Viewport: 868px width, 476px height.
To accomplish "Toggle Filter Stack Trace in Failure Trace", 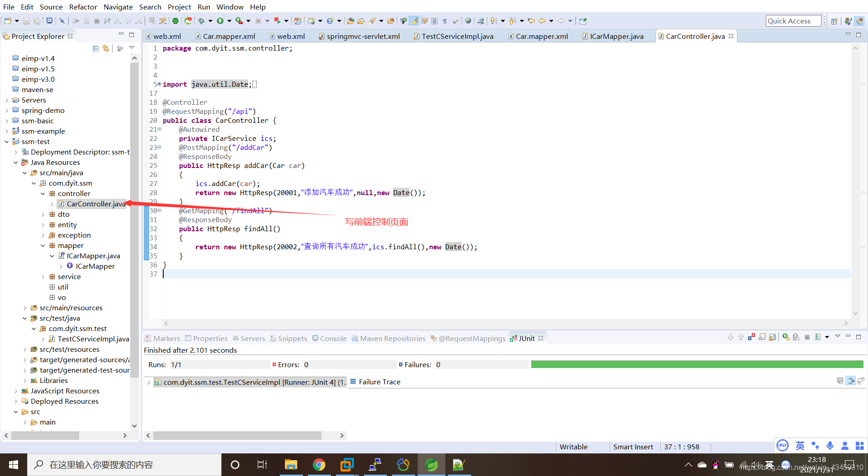I will [850, 381].
